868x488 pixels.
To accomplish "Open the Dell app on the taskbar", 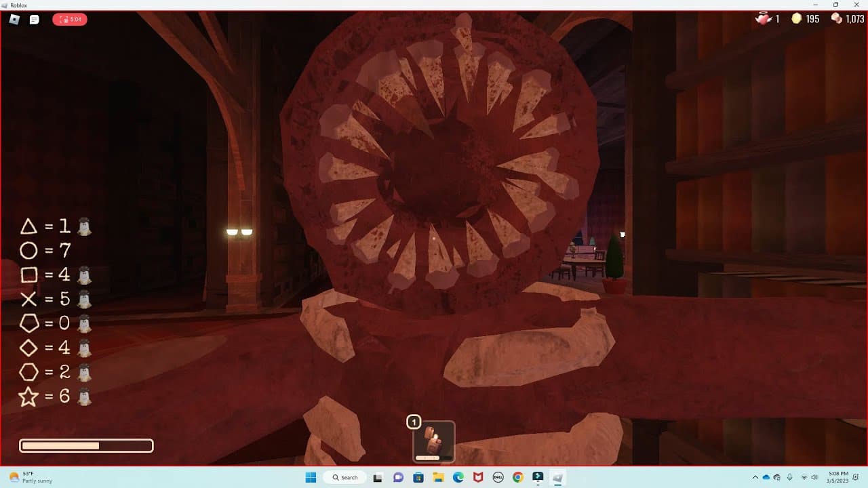I will (498, 477).
